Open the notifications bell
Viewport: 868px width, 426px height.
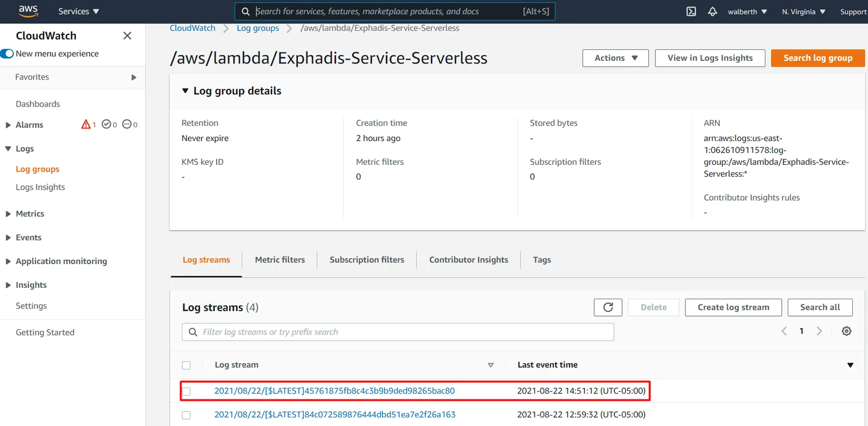(x=712, y=11)
